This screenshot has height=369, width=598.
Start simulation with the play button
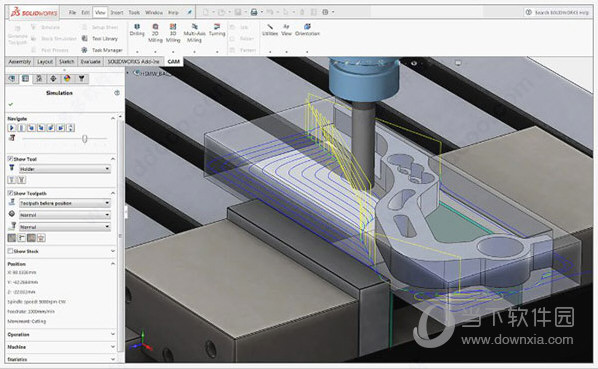tap(11, 128)
